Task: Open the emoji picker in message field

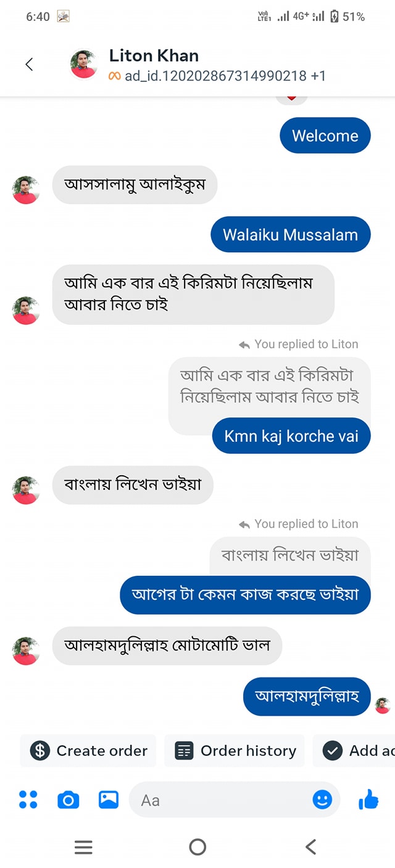Action: click(x=322, y=800)
